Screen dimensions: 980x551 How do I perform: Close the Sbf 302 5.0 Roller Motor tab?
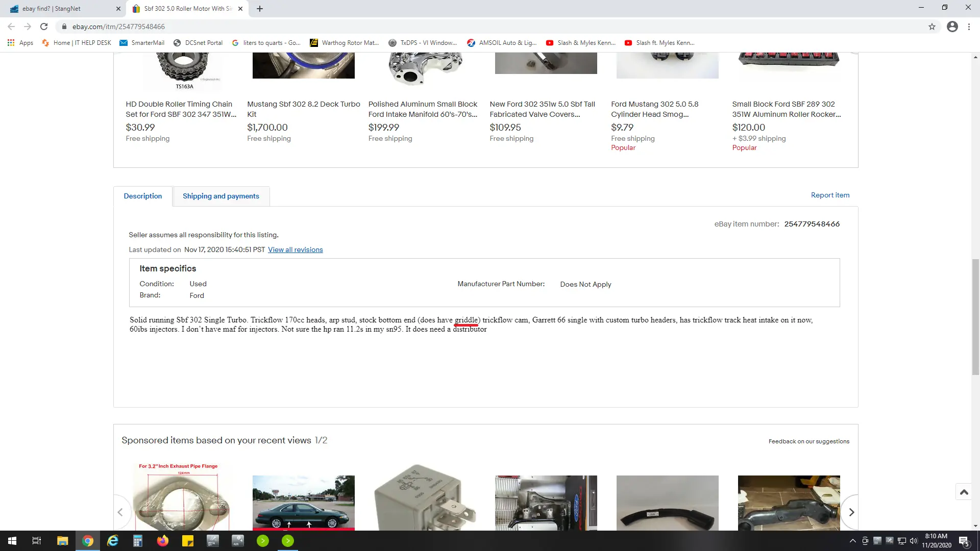[x=240, y=9]
